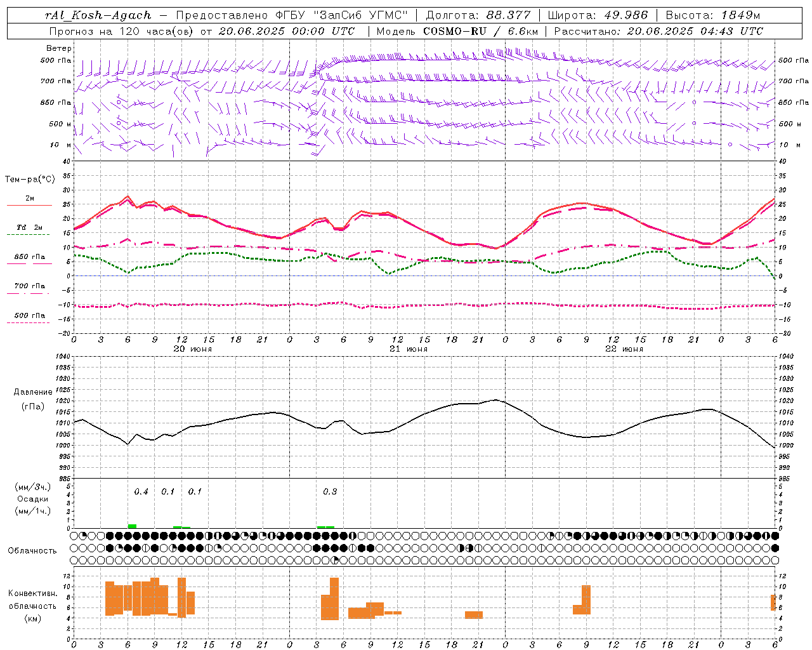This screenshot has width=812, height=650.
Task: Select the provider text ФГБУ "ЗапСиб УГМС"
Action: click(343, 15)
